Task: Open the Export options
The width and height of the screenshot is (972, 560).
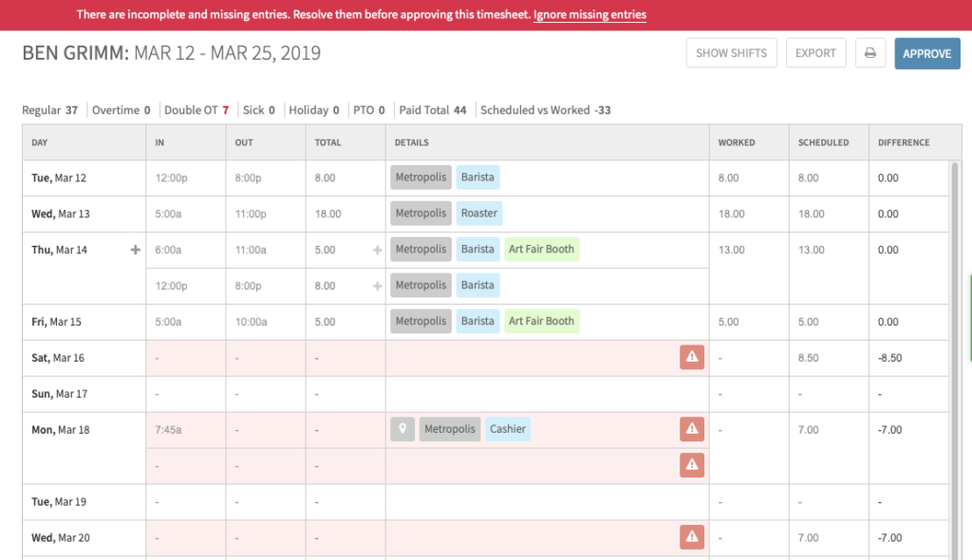Action: (815, 53)
